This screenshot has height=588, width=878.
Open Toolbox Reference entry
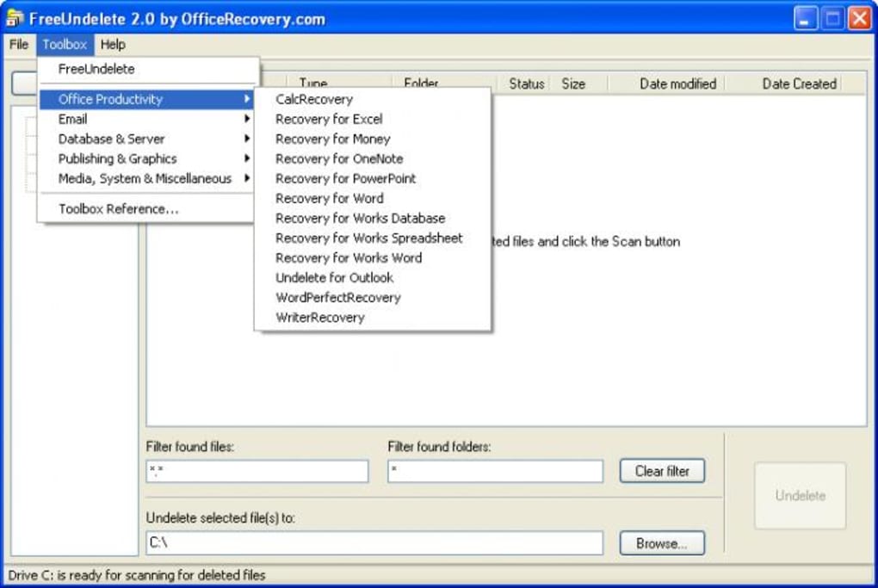point(119,209)
